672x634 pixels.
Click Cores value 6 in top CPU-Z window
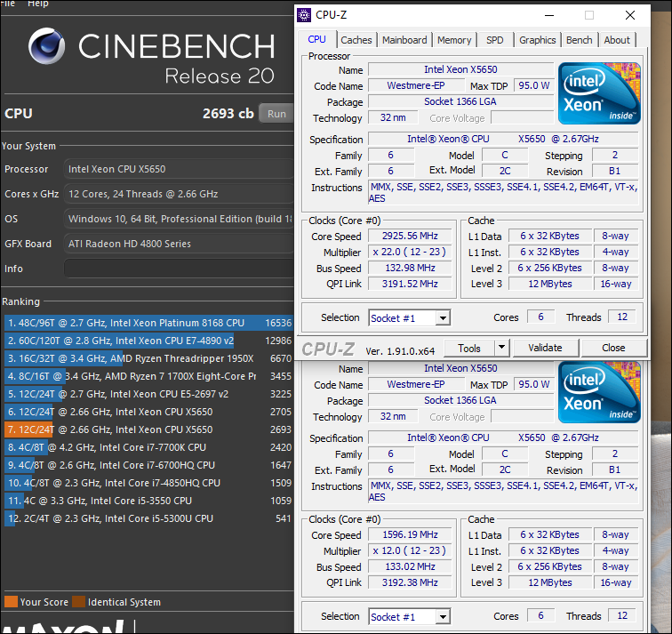540,317
